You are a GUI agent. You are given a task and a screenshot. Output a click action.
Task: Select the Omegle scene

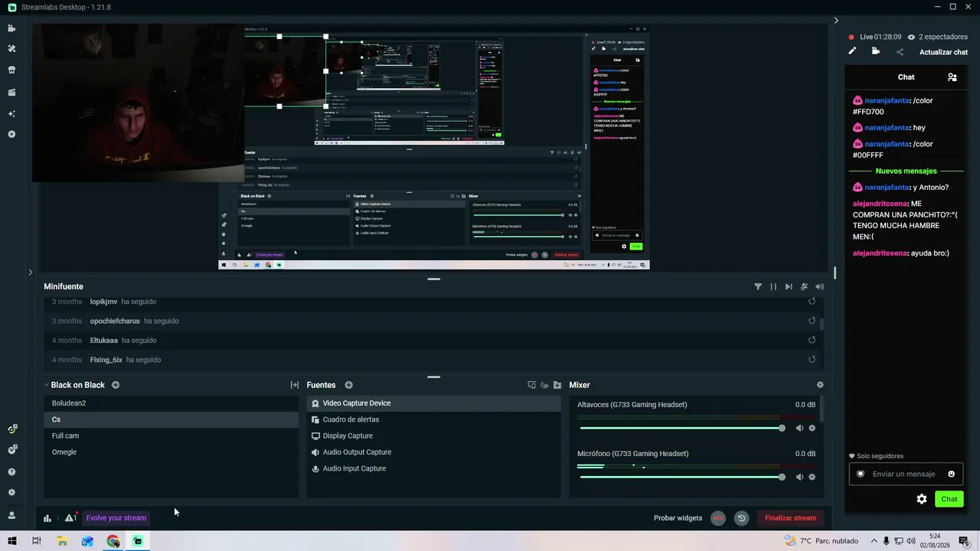[171, 452]
